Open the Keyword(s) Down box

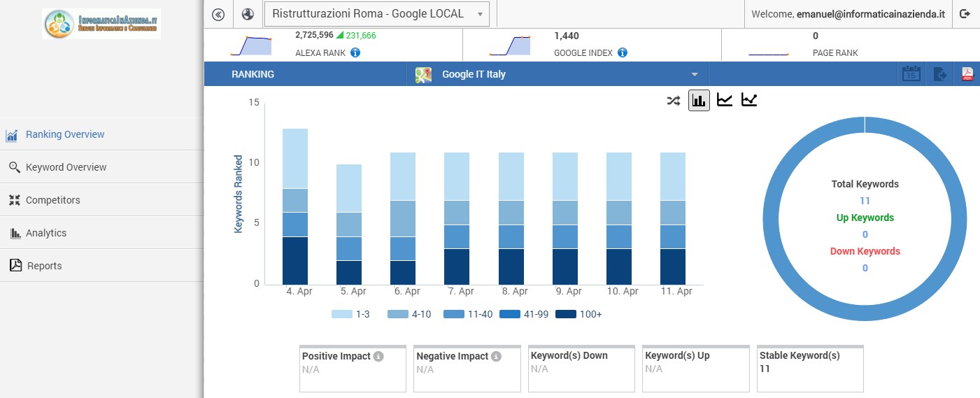pyautogui.click(x=582, y=369)
